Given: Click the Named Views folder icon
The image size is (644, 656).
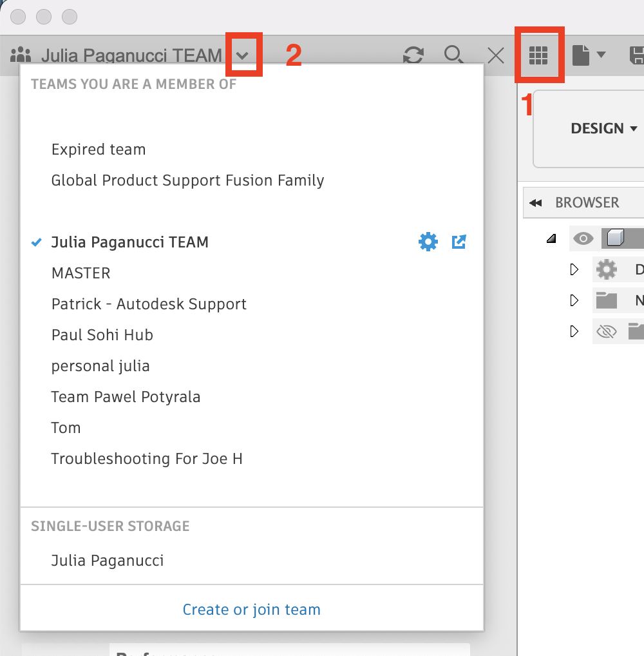Looking at the screenshot, I should [x=607, y=300].
